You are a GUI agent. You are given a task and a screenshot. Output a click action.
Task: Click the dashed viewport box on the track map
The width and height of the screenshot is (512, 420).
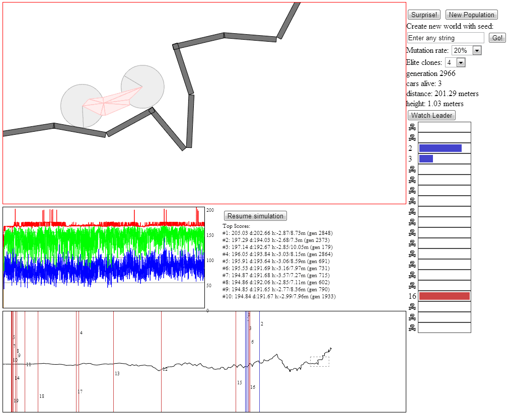(x=319, y=361)
